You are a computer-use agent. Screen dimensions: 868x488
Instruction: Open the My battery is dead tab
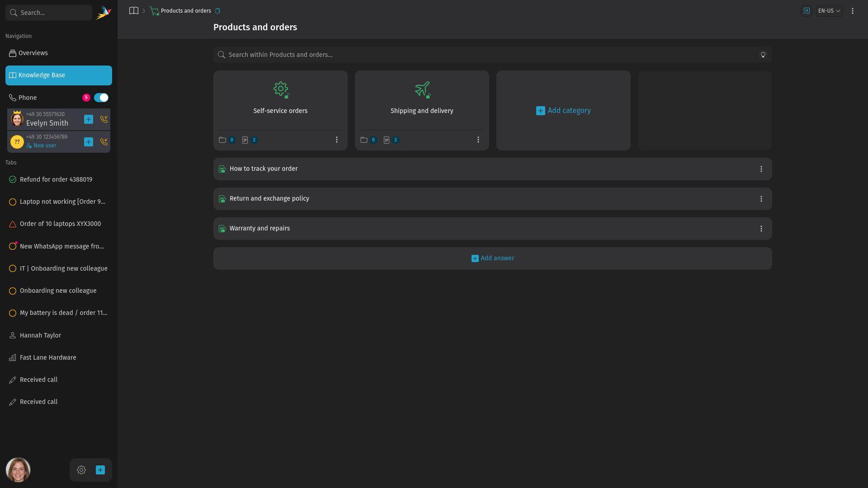coord(59,313)
